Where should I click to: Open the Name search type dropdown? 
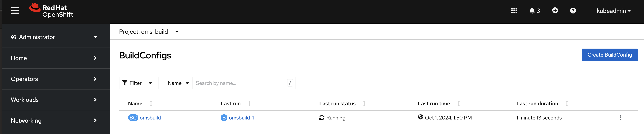pos(178,83)
